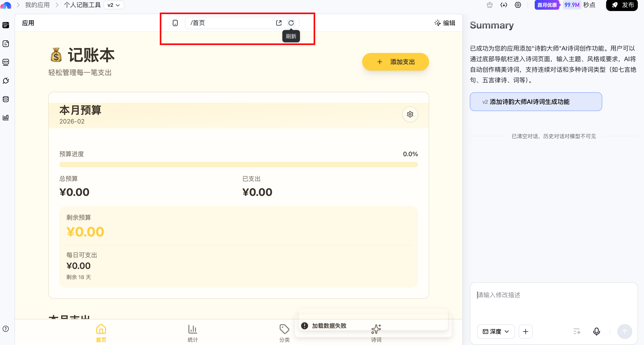644x345 pixels.
Task: Toggle mobile device preview icon
Action: coord(175,23)
